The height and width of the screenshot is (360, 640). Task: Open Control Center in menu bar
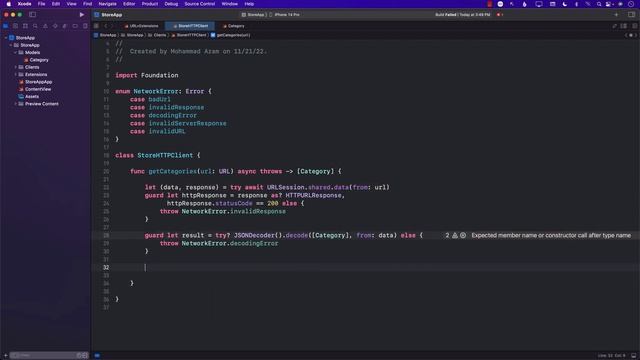(x=609, y=4)
